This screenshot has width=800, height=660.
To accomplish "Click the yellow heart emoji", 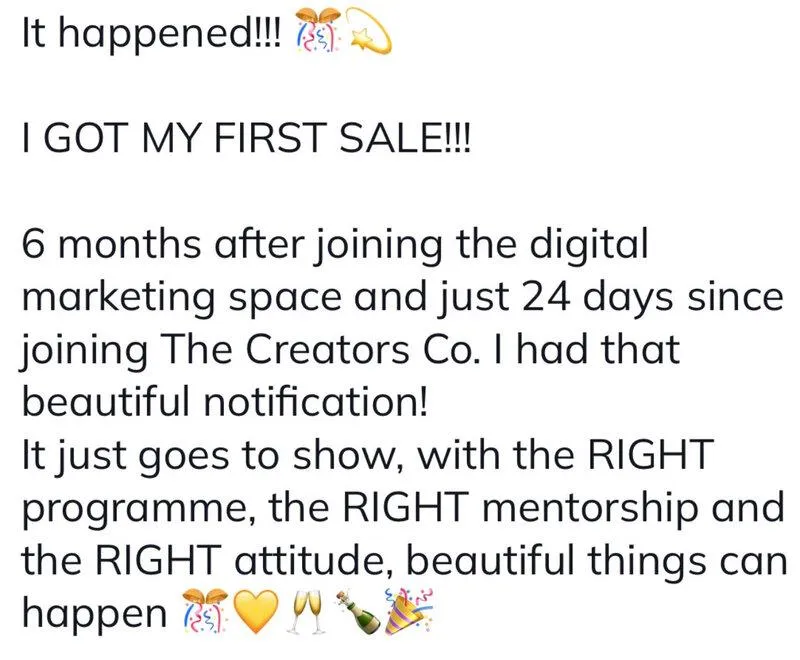I will point(256,612).
